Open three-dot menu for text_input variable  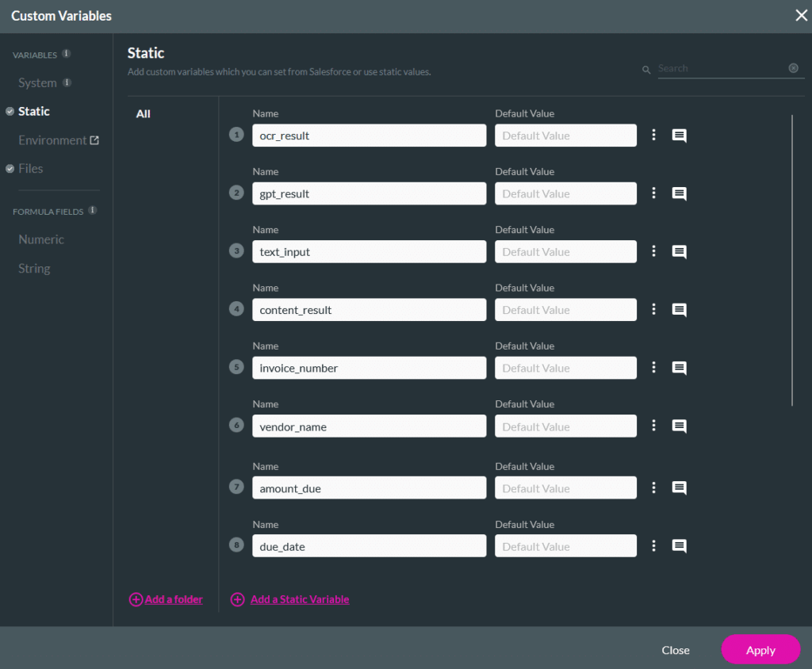tap(653, 251)
